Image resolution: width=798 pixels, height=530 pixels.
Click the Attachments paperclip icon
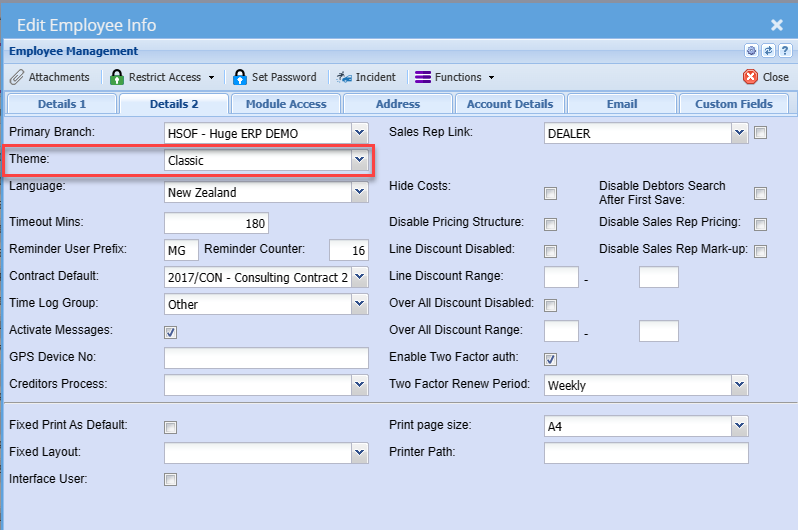(17, 77)
